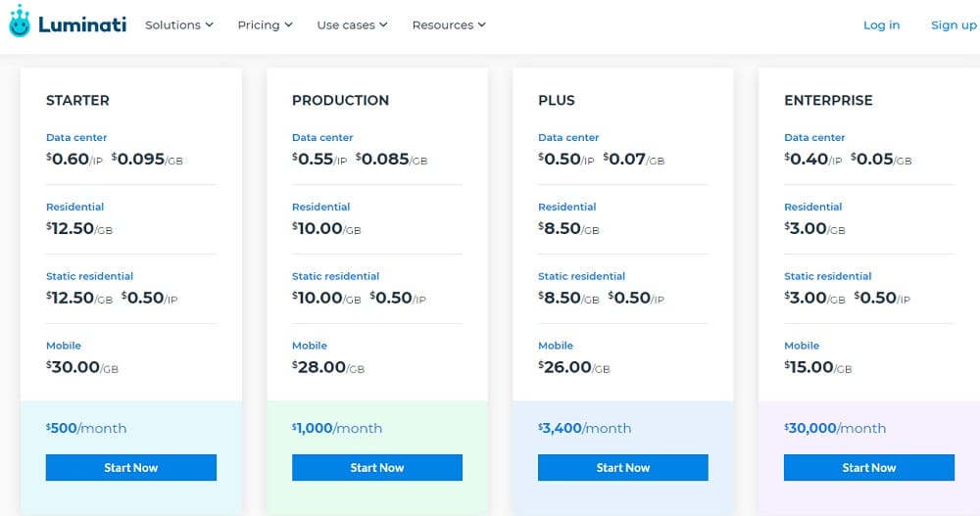Screen dimensions: 980x516
Task: Click Data center label in Starter card
Action: pyautogui.click(x=76, y=137)
